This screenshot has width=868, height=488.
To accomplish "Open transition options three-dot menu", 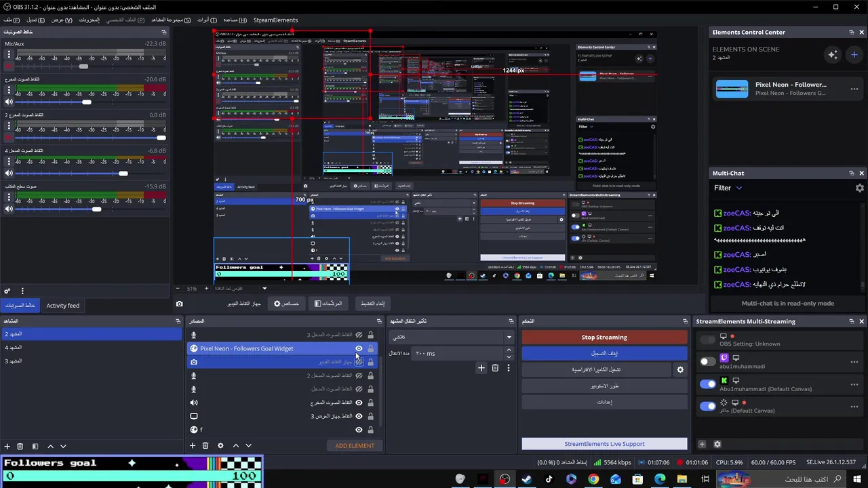I will pyautogui.click(x=509, y=368).
